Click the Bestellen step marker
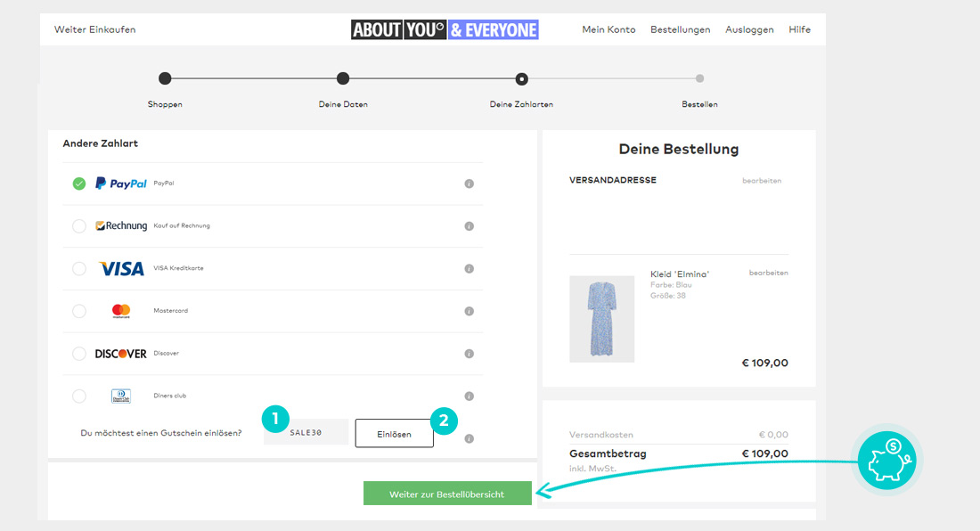980x531 pixels. tap(700, 78)
